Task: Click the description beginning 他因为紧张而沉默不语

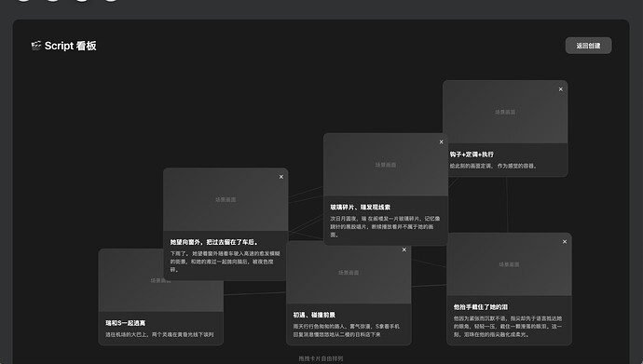Action: [508, 327]
